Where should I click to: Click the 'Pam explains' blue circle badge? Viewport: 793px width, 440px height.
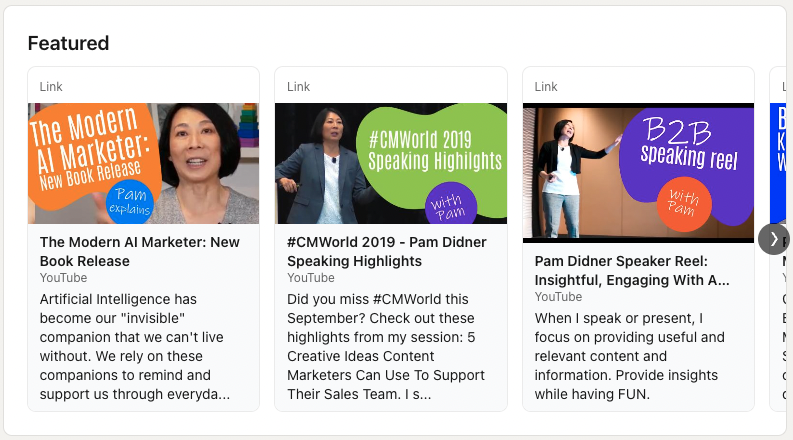[130, 201]
